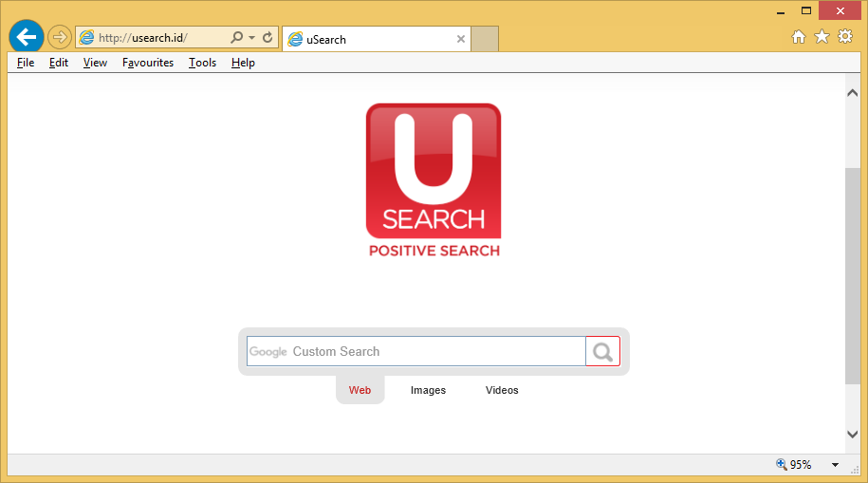The height and width of the screenshot is (483, 868).
Task: Click the IE page icon in address bar
Action: tap(87, 38)
